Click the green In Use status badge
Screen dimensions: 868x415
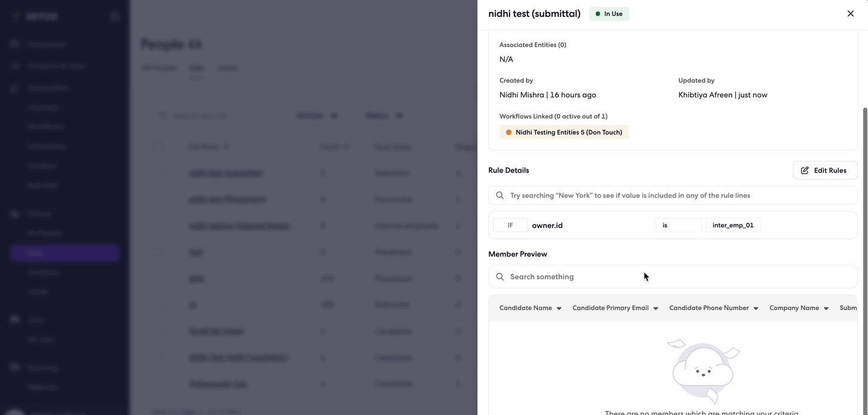click(x=609, y=14)
